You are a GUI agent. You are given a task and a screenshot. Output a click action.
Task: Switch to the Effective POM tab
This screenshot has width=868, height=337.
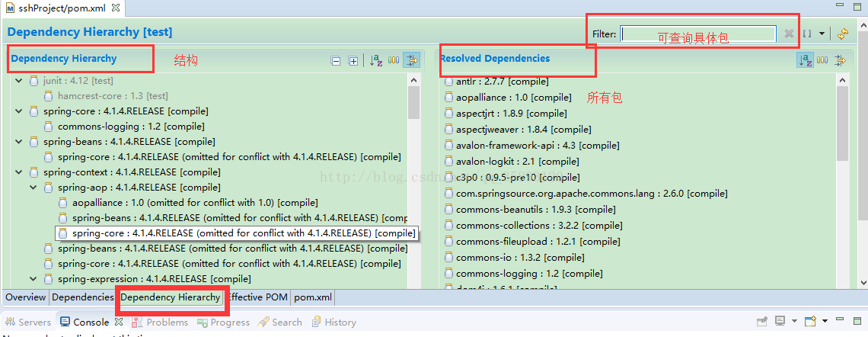click(x=257, y=297)
